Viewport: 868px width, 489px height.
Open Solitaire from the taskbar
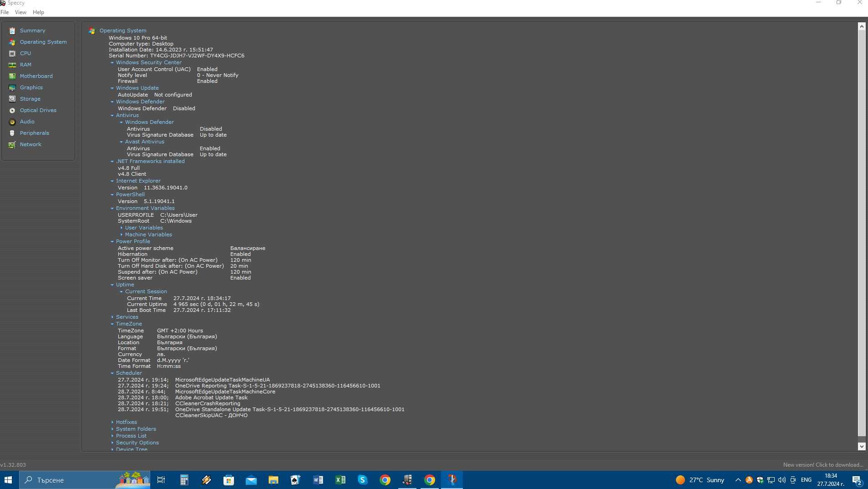[x=295, y=480]
